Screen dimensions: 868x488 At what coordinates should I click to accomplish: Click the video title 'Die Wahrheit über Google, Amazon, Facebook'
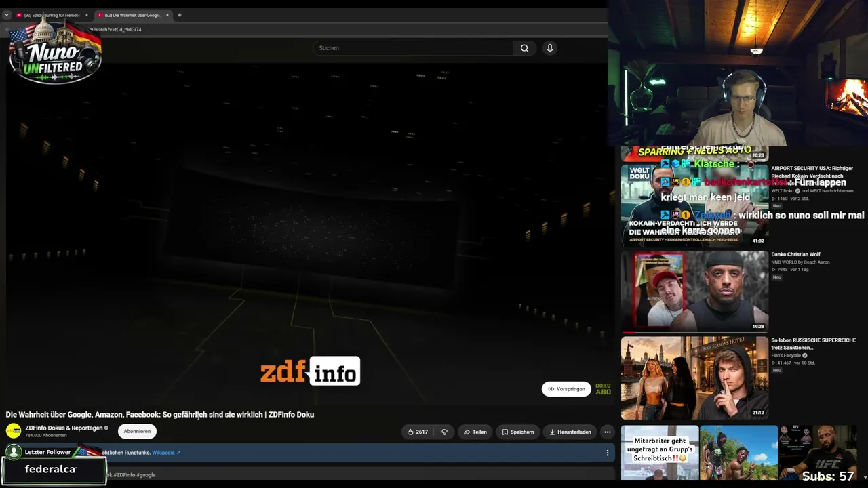pos(160,415)
